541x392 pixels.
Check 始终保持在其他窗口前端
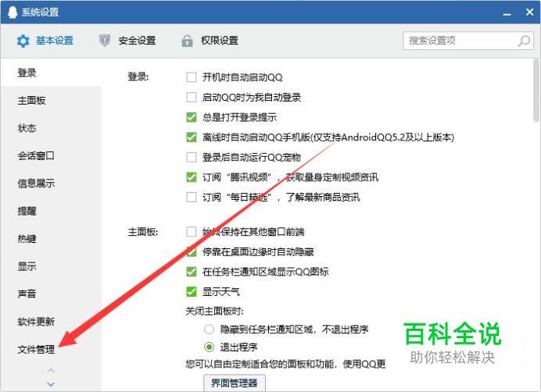pyautogui.click(x=192, y=231)
